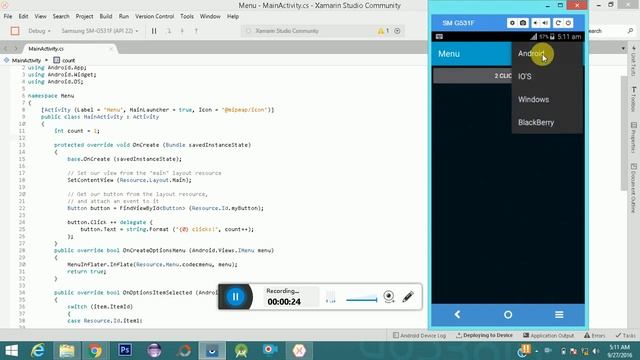Open the Windows Start button
The image size is (640, 360).
click(x=11, y=351)
